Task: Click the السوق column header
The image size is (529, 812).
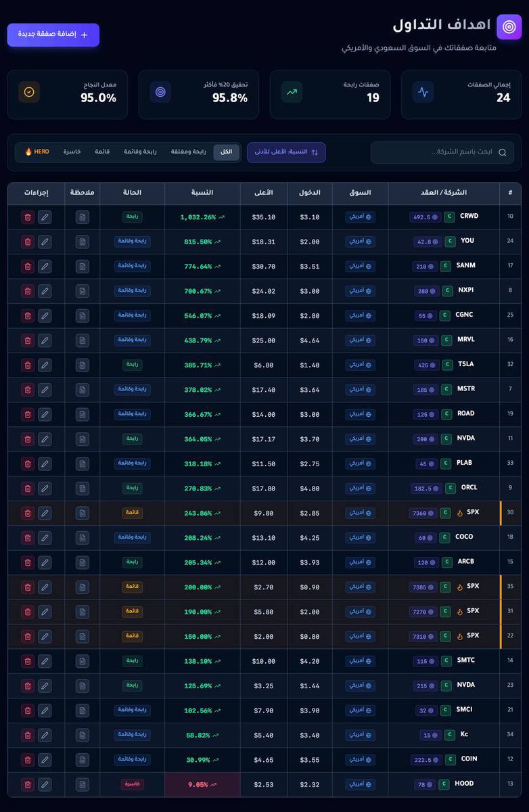Action: [x=360, y=193]
